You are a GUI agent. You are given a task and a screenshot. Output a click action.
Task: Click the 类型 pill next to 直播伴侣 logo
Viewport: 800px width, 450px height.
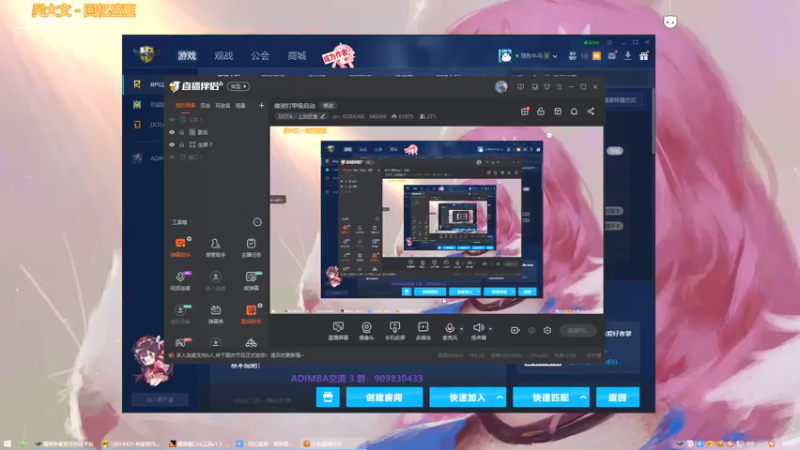click(x=238, y=87)
